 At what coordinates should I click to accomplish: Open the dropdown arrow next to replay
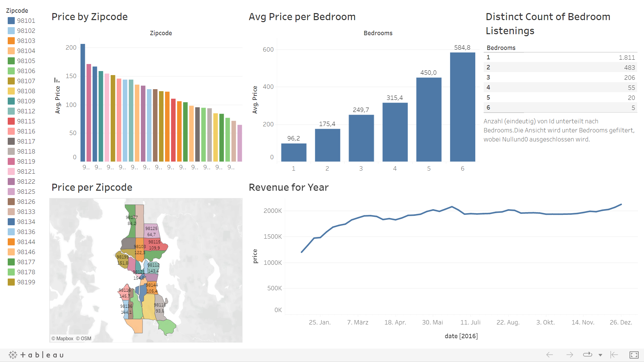point(600,355)
